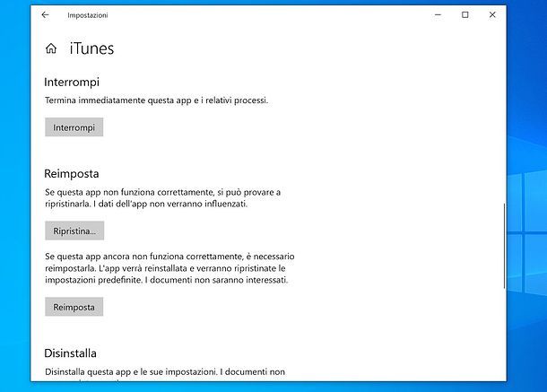The image size is (547, 392).
Task: Minimize the Impostazioni window
Action: point(438,14)
